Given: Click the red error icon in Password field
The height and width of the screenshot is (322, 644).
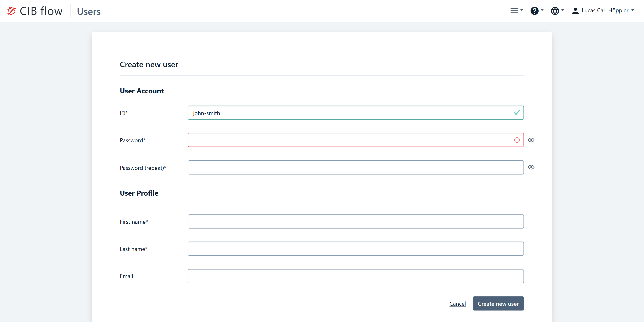Looking at the screenshot, I should pos(517,140).
